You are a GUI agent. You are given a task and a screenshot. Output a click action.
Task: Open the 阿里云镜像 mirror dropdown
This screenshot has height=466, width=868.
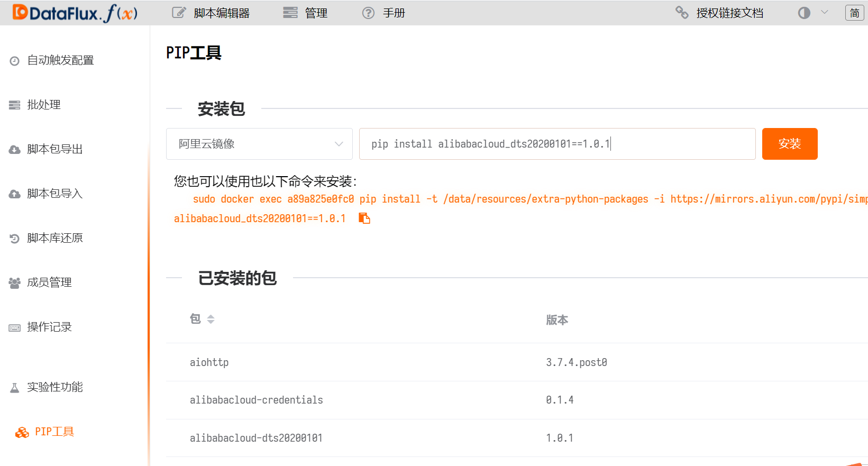click(x=259, y=144)
